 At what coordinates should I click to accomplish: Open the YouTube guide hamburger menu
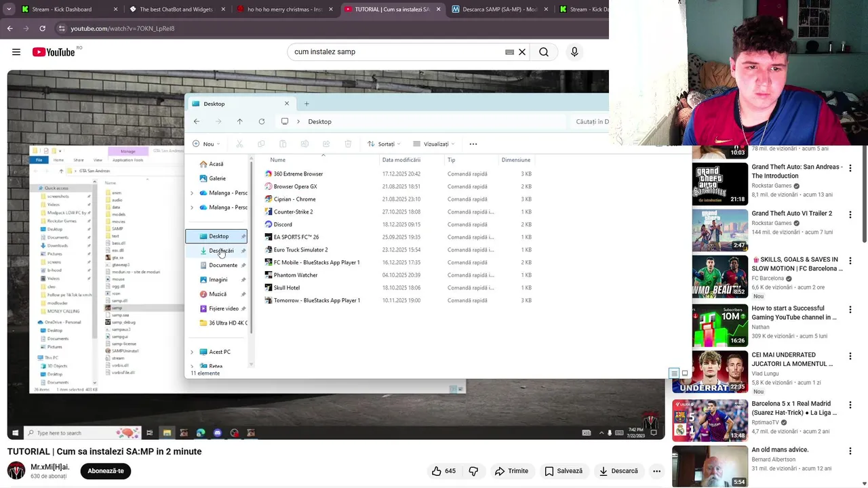tap(16, 52)
